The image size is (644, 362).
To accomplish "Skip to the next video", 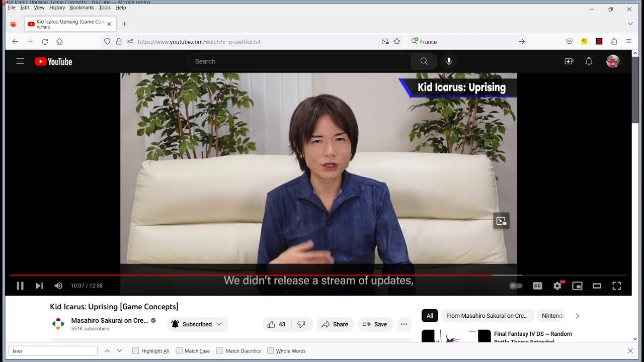I will [x=39, y=286].
